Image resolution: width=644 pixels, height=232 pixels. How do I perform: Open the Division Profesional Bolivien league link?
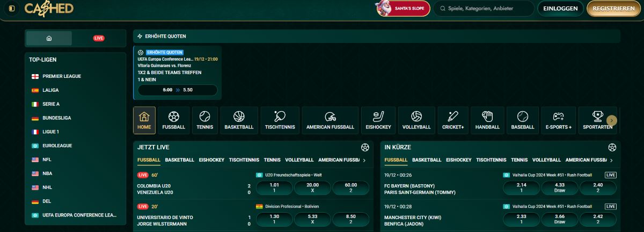pyautogui.click(x=292, y=206)
